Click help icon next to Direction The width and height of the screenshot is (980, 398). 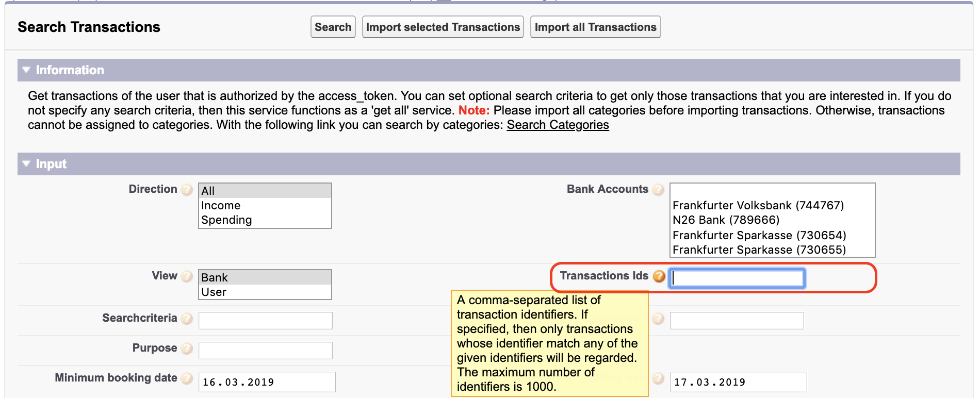click(187, 190)
